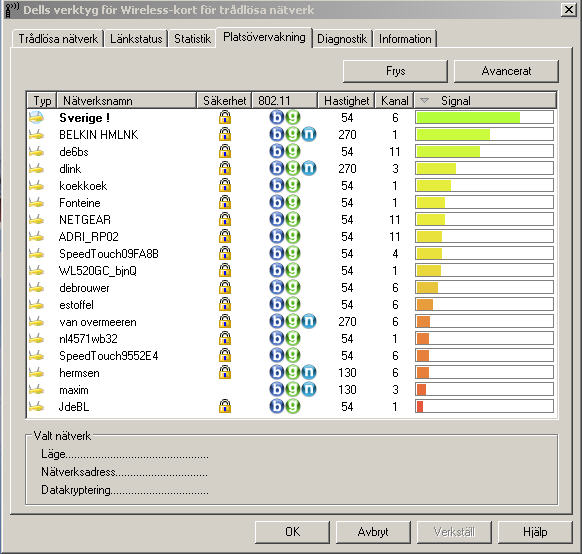Select the network named estoffel

[x=76, y=305]
